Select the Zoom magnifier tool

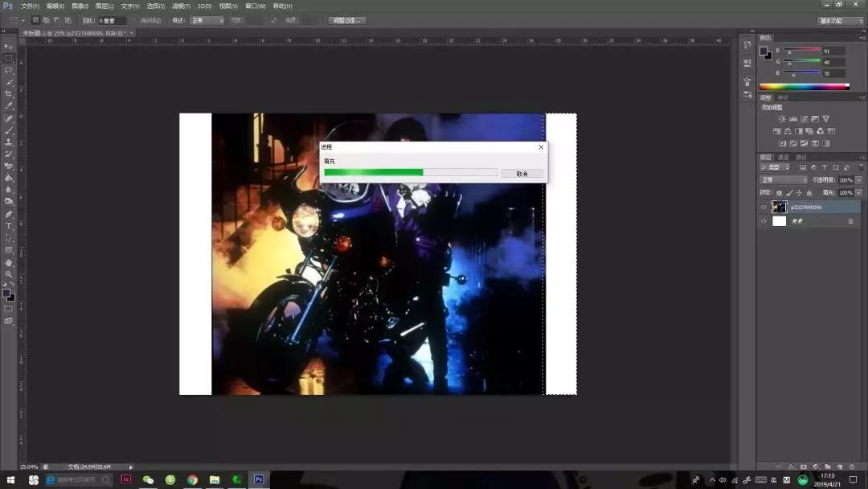point(9,274)
